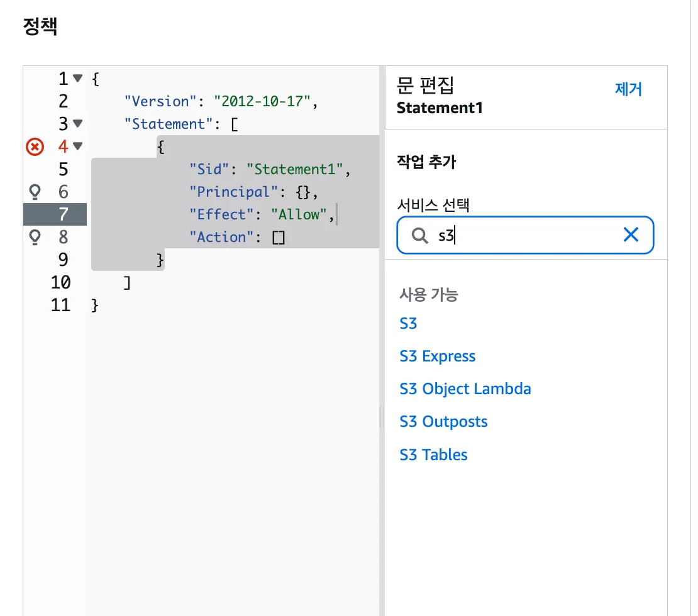Click the lightbulb suggestion icon on line 6
The image size is (698, 616).
pyautogui.click(x=35, y=192)
